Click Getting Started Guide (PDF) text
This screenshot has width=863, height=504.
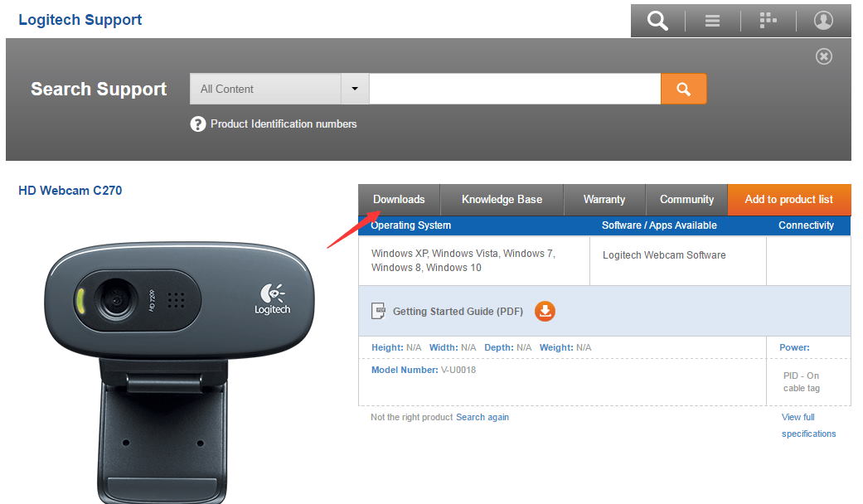pyautogui.click(x=458, y=312)
